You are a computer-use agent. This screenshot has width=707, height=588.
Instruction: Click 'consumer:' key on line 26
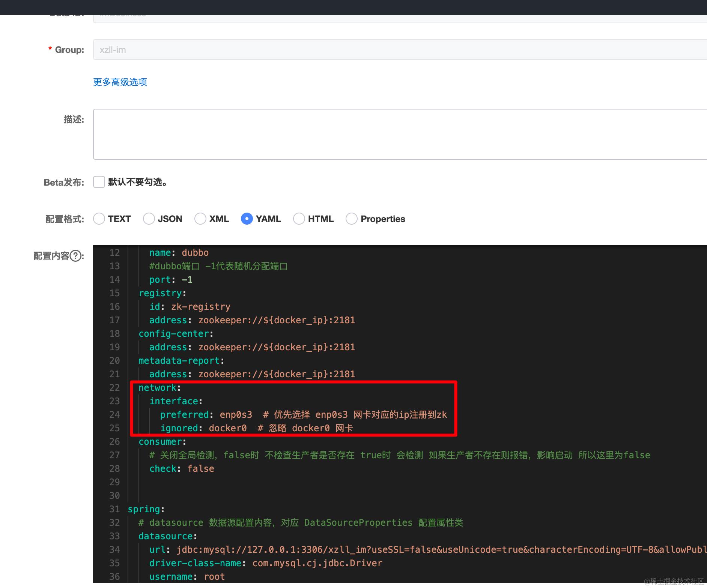[162, 442]
